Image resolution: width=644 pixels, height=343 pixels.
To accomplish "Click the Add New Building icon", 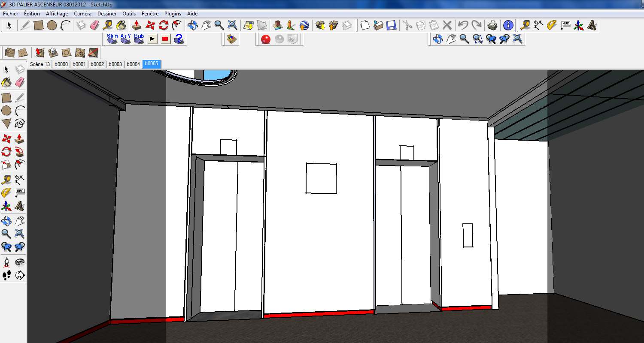I will (x=279, y=25).
